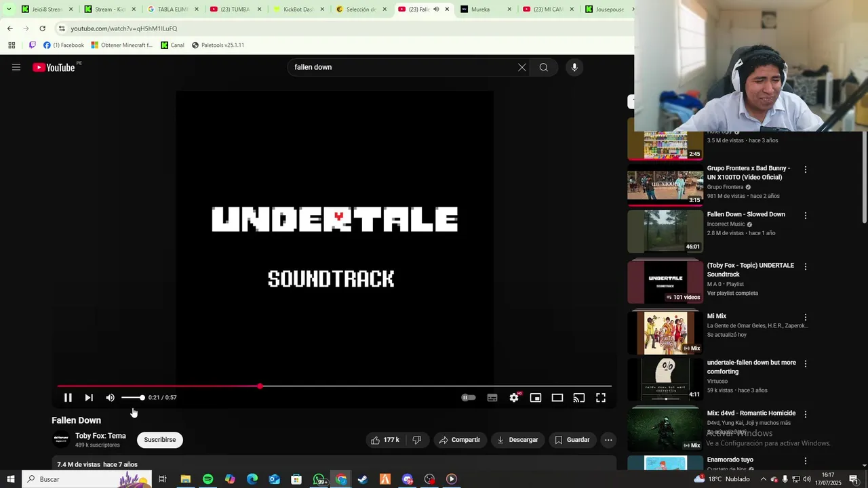Open 'Obtener Minecraft' bookmark
This screenshot has width=868, height=488.
[122, 45]
